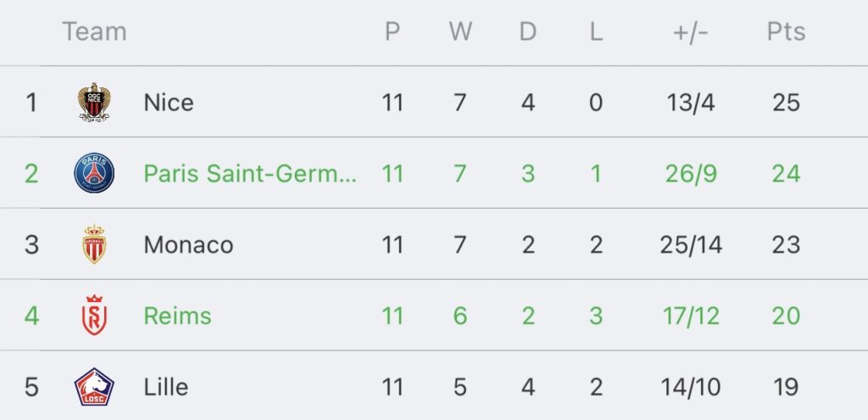Go to the Reims team page
The width and height of the screenshot is (868, 420).
(178, 316)
